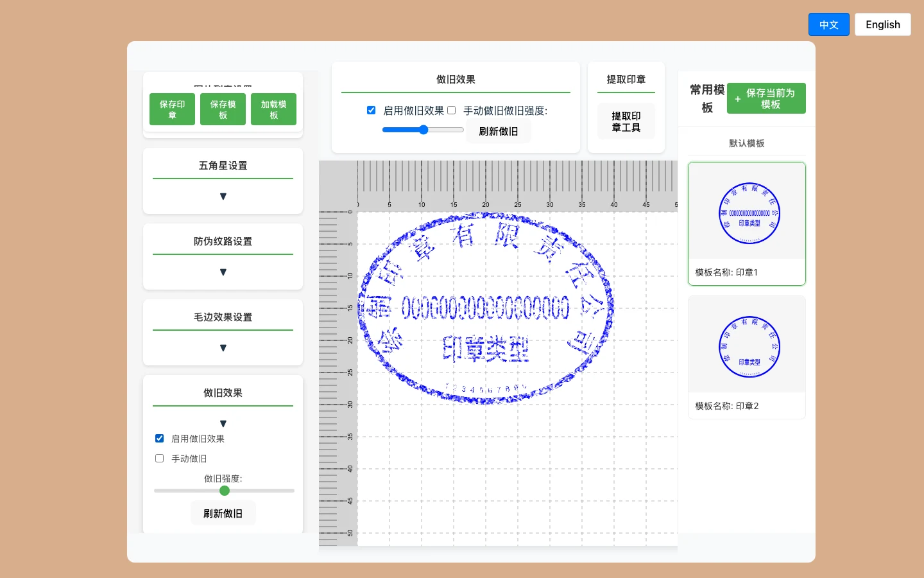Tick the 手动做旧 checkbox in top panel
Screen dimensions: 924x578
(x=451, y=110)
